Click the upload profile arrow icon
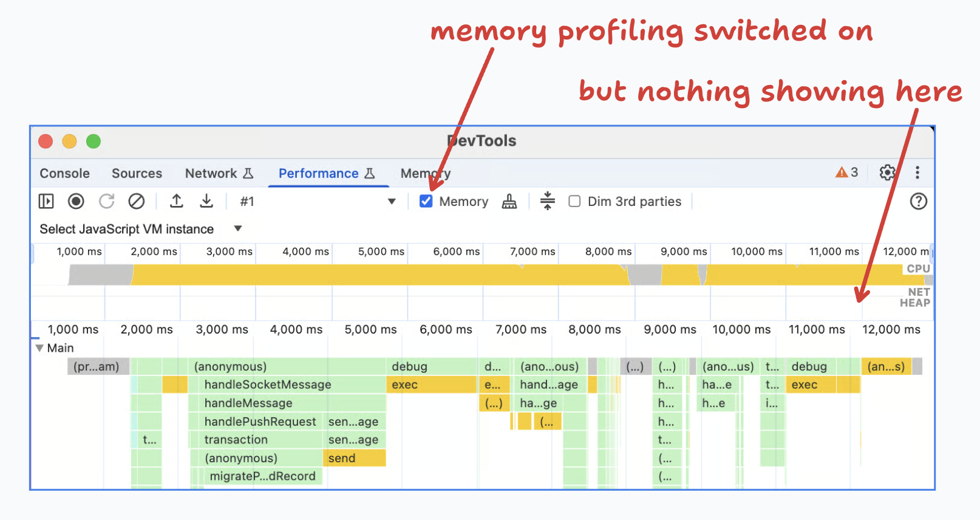This screenshot has width=980, height=520. [x=177, y=201]
